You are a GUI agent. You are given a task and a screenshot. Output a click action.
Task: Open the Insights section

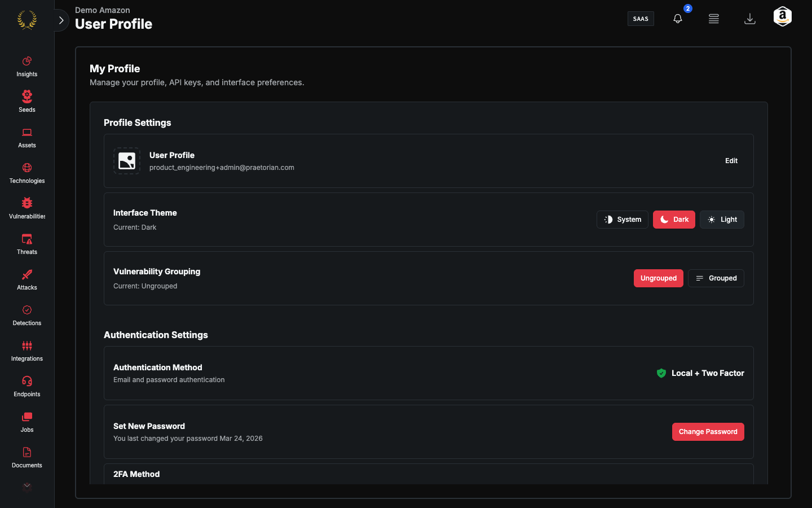27,67
